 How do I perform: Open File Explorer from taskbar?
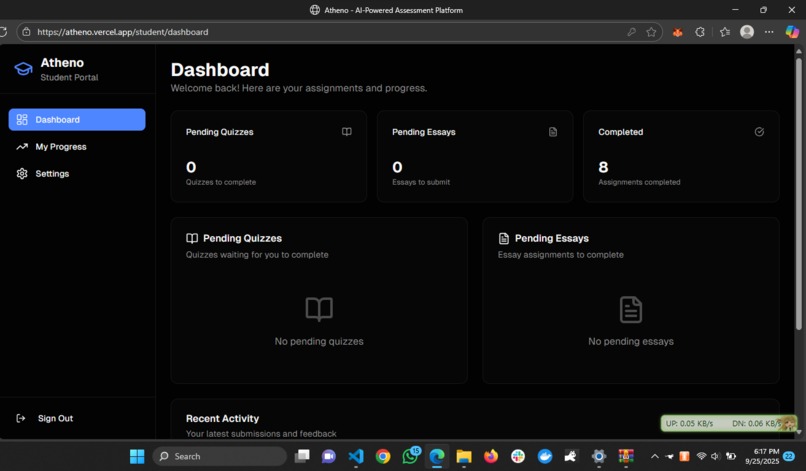464,456
